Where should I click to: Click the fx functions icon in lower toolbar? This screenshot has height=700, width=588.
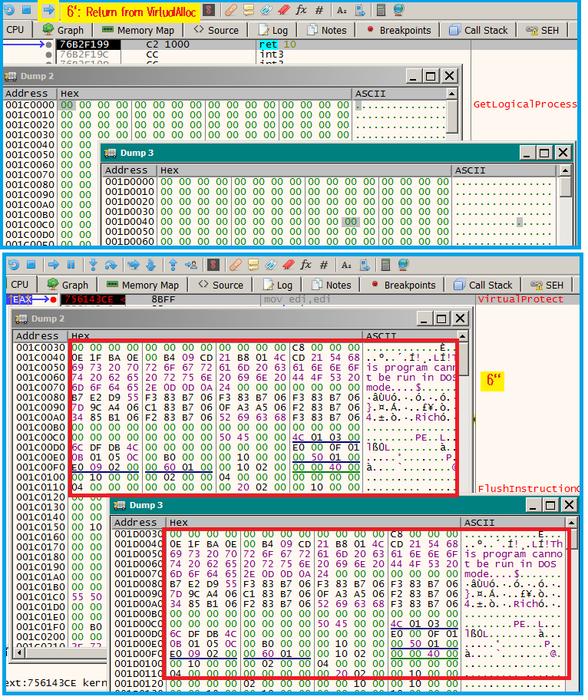pyautogui.click(x=306, y=265)
